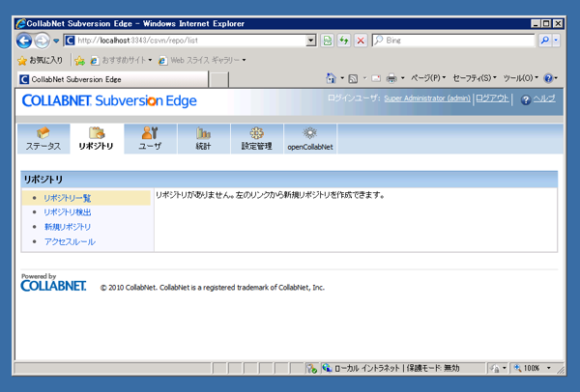The height and width of the screenshot is (392, 580).
Task: Switch to the リポジトリ tab
Action: [97, 138]
